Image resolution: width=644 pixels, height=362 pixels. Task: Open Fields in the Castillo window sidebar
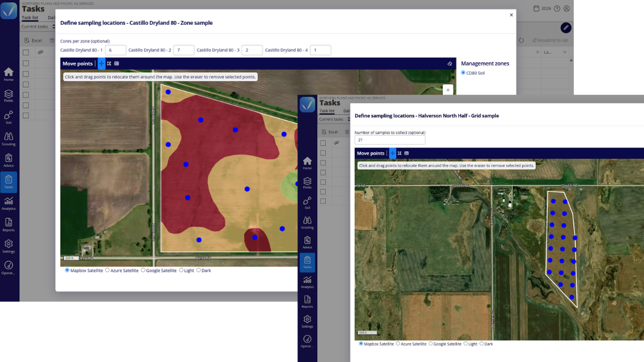[x=9, y=96]
